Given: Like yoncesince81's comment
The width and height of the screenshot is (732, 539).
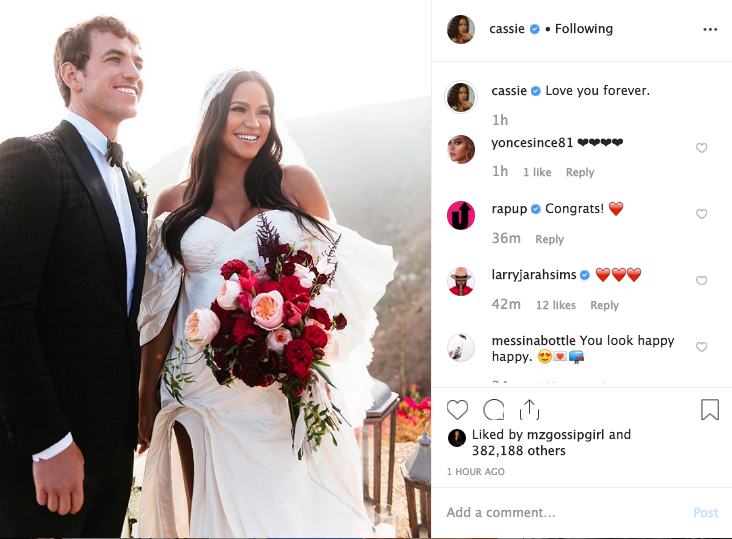Looking at the screenshot, I should pos(701,148).
